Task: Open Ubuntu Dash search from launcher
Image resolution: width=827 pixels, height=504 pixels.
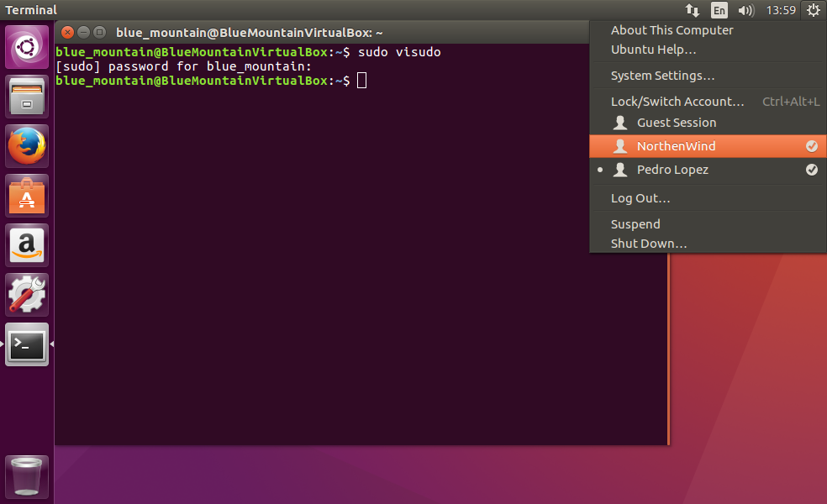Action: tap(27, 47)
